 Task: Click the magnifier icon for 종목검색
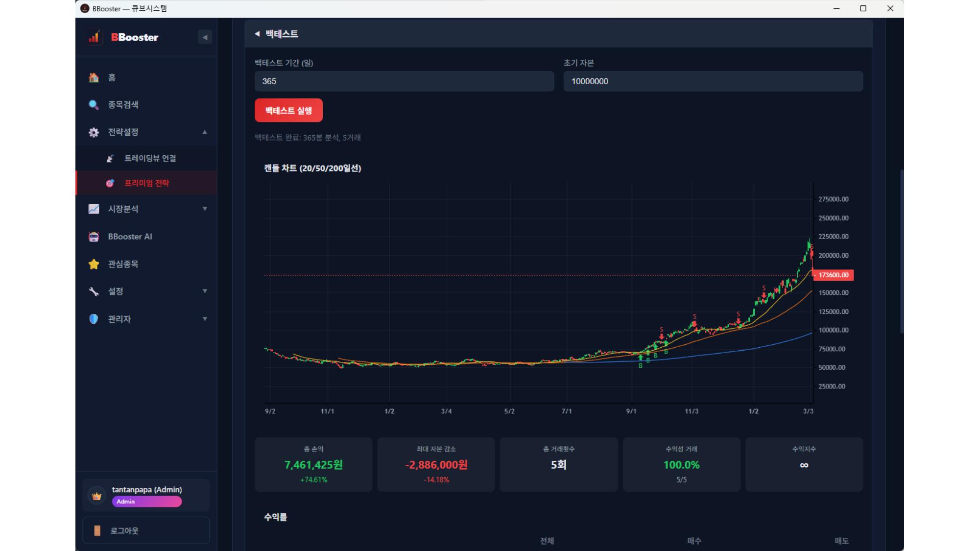click(94, 105)
